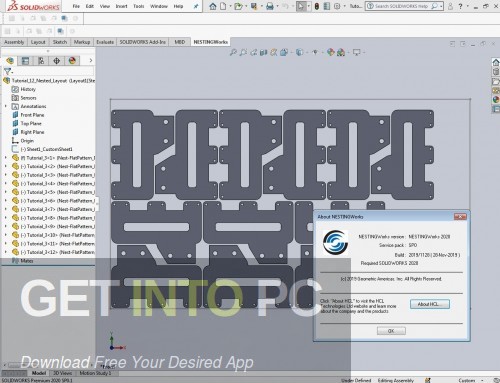Click the user Login person icon
The image size is (500, 383).
[x=450, y=6]
